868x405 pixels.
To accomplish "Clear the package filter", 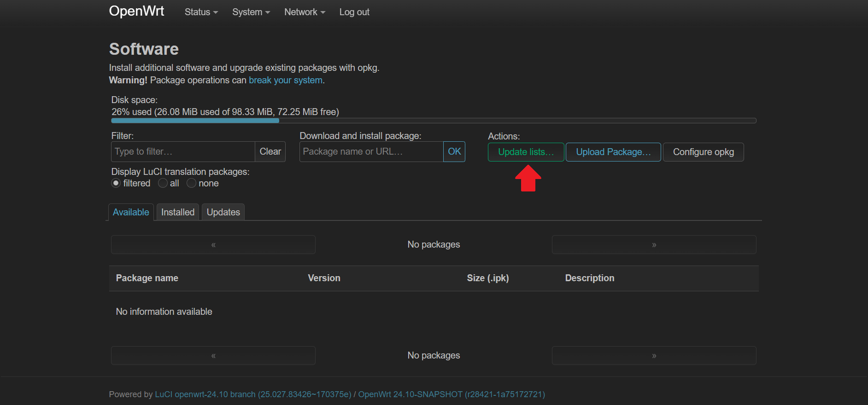I will tap(270, 151).
